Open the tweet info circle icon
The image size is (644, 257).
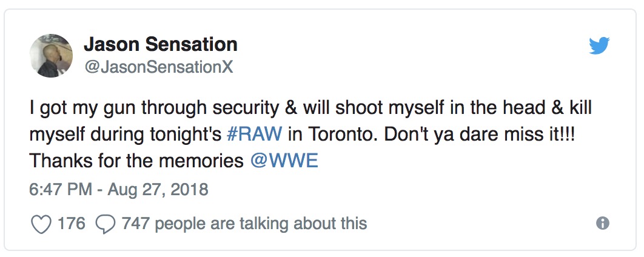[602, 223]
